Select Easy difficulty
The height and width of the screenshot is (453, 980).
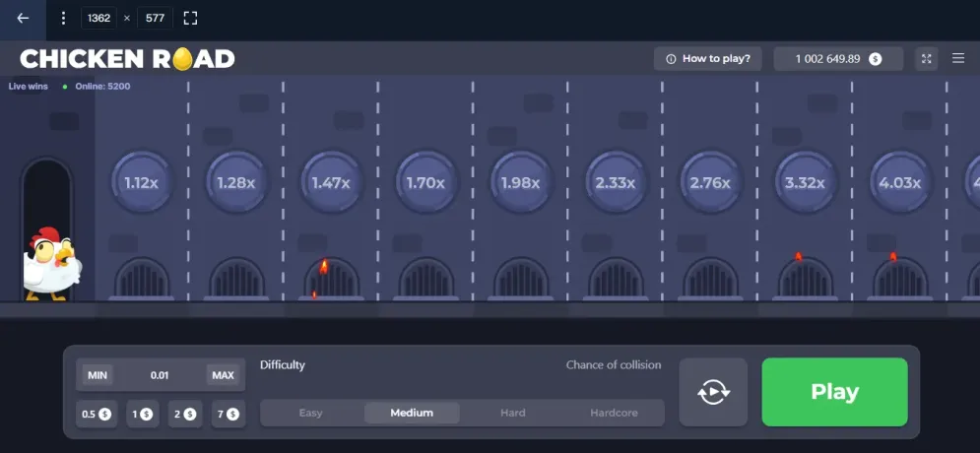tap(310, 413)
